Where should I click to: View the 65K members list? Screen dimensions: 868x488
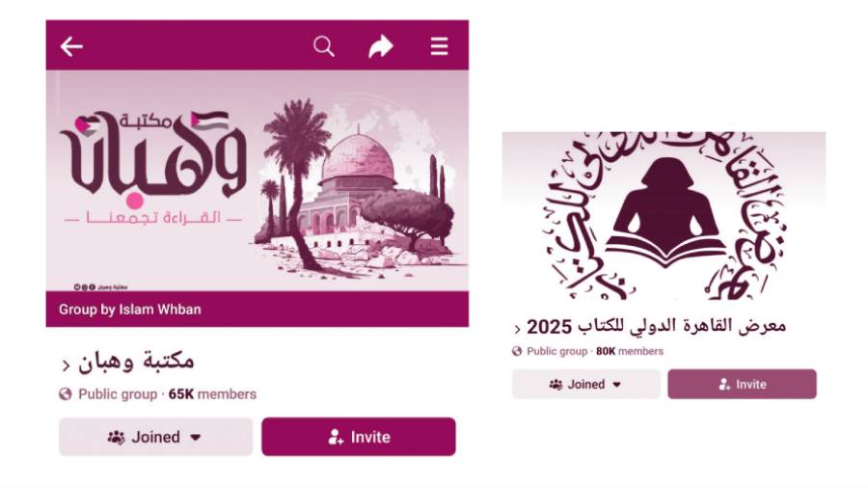[x=212, y=393]
